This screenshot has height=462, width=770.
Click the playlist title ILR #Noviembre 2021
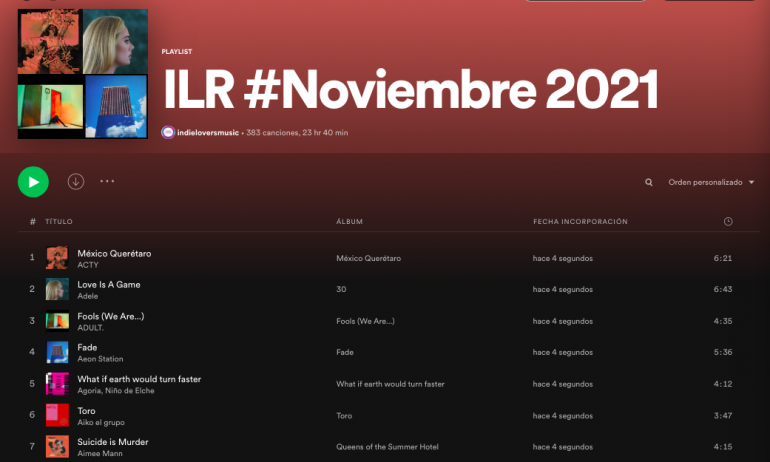point(410,89)
